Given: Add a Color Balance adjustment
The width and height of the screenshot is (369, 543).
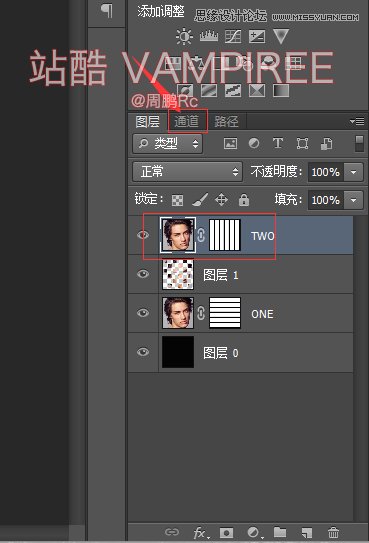Looking at the screenshot, I should tap(197, 63).
